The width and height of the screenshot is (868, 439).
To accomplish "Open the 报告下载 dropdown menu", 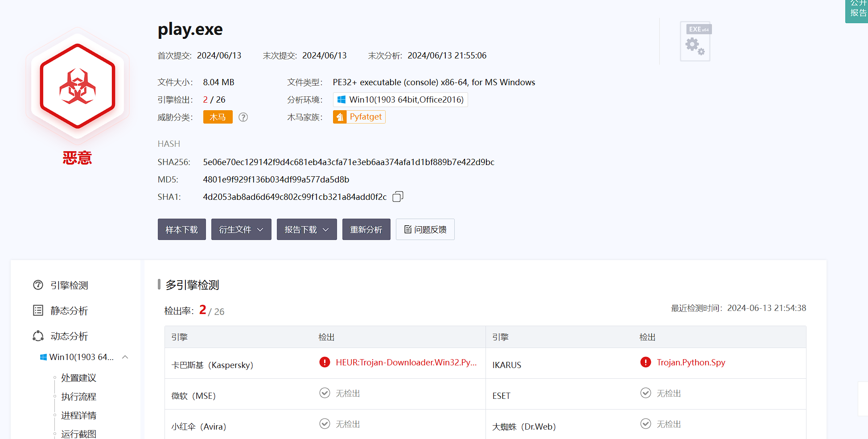I will click(307, 229).
